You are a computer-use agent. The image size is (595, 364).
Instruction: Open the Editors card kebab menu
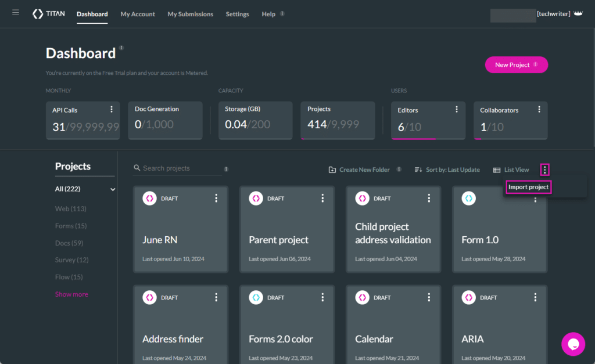[x=457, y=109]
